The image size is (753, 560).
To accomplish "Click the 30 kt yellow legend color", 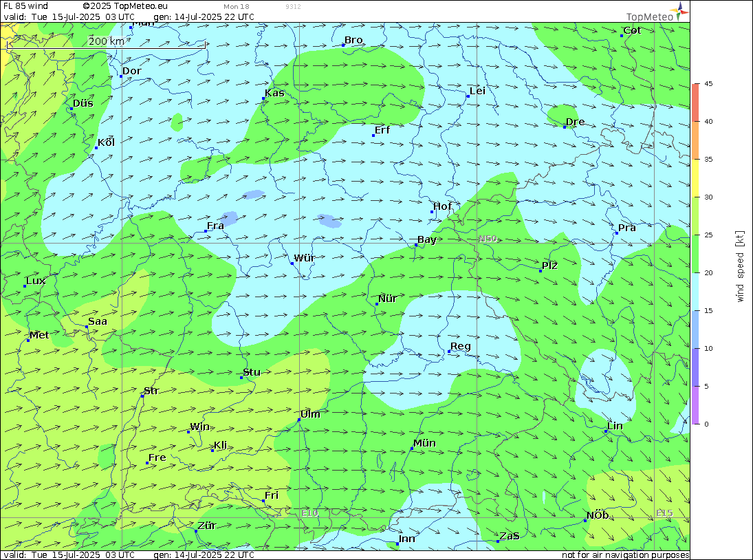I will pos(695,178).
